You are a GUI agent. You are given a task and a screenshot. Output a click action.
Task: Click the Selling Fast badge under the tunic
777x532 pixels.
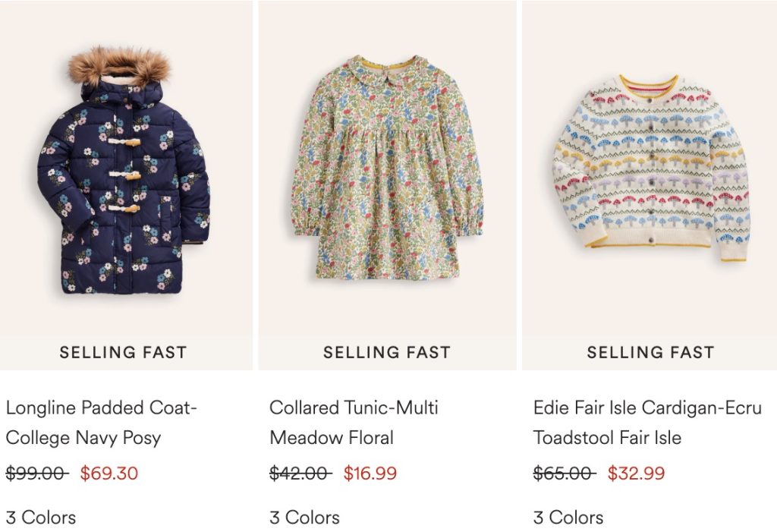point(387,352)
